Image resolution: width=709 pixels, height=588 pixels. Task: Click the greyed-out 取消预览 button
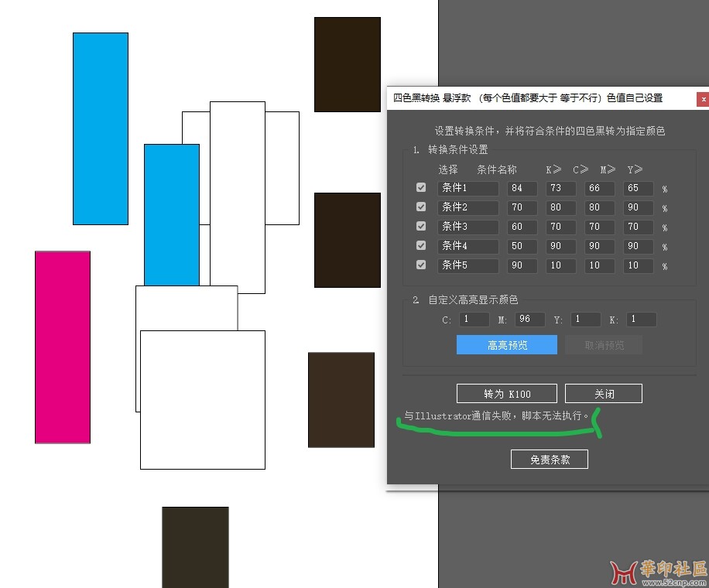(604, 345)
